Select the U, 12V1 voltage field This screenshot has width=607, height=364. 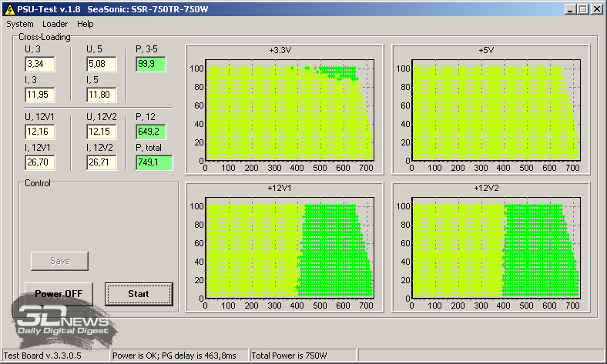click(x=39, y=132)
